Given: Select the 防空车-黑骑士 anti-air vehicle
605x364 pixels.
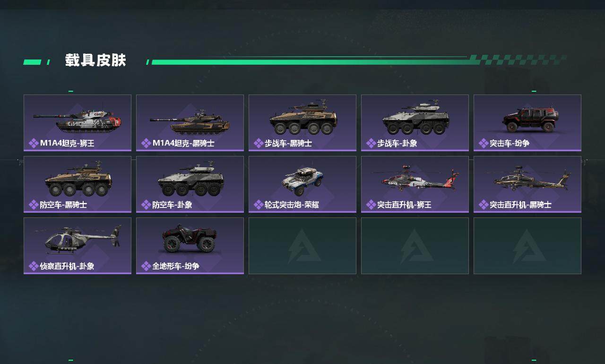Looking at the screenshot, I should pyautogui.click(x=78, y=184).
